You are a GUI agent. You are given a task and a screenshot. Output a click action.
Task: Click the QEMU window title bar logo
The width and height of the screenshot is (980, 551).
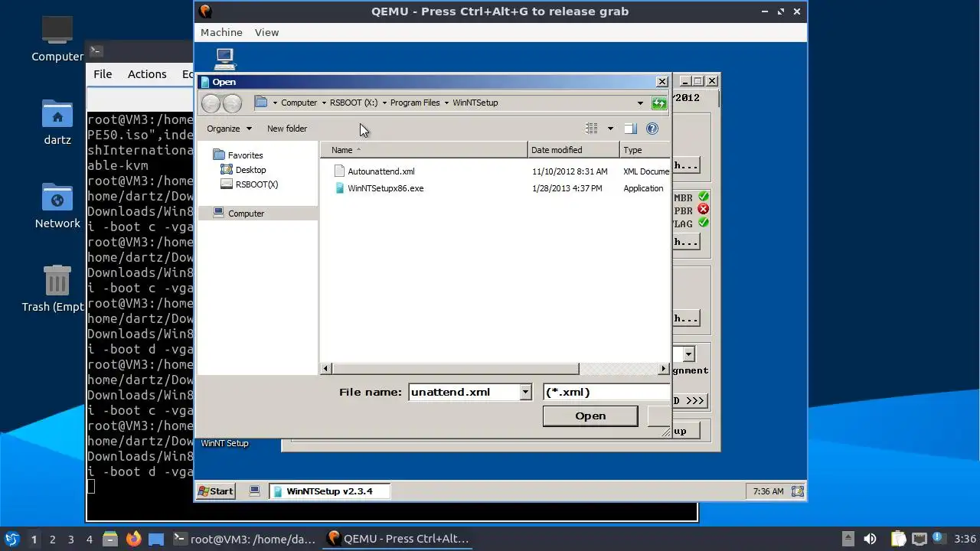204,11
